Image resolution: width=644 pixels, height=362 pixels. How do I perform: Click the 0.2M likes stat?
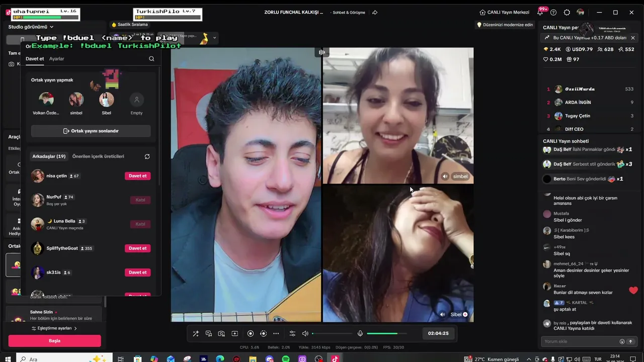[552, 59]
